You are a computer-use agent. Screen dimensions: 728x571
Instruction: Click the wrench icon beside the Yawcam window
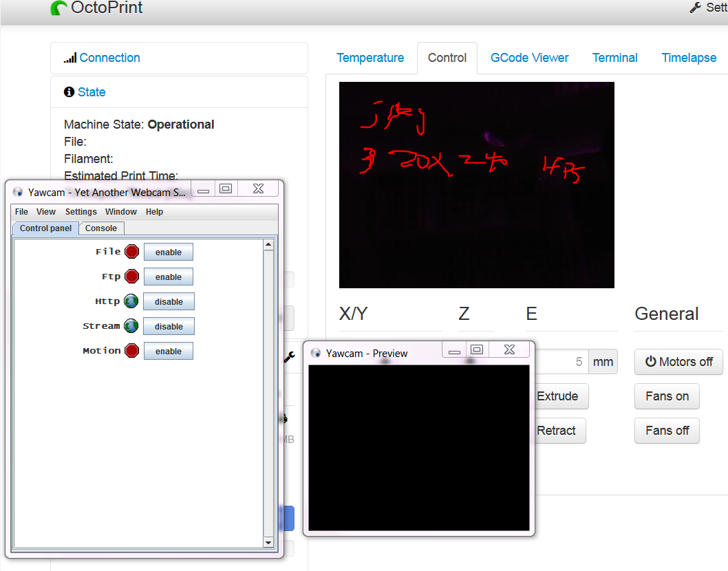click(289, 356)
